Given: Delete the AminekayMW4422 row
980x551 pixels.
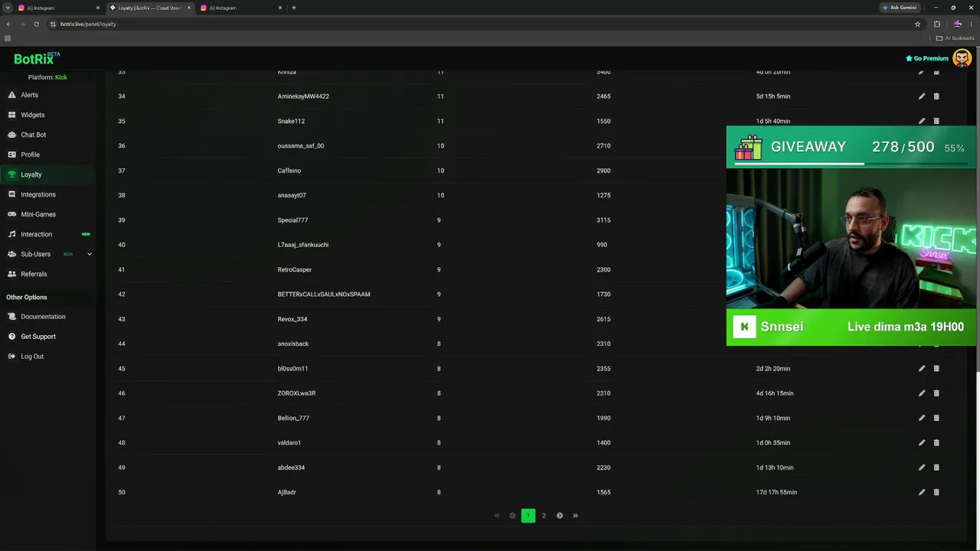Looking at the screenshot, I should (936, 96).
